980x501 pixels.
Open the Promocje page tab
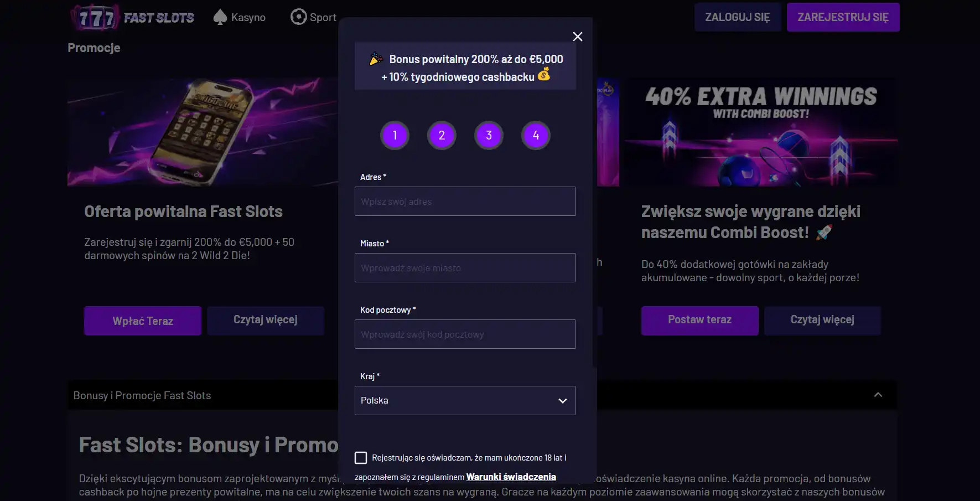[94, 48]
